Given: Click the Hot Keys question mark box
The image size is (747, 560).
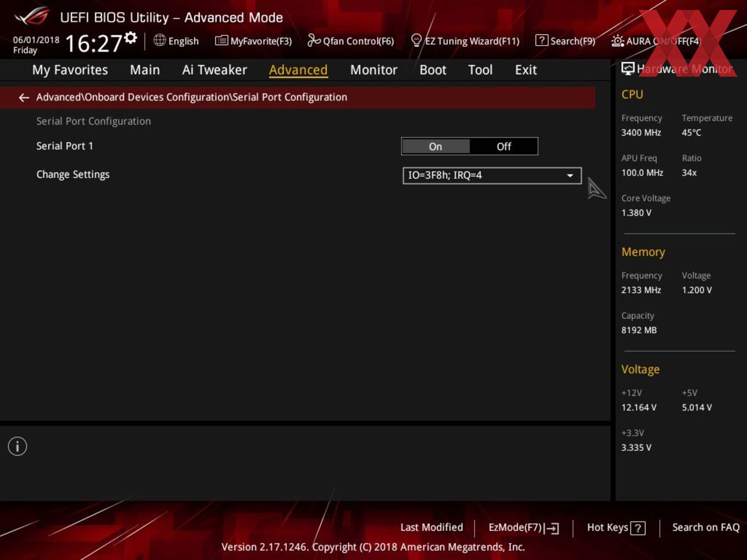Looking at the screenshot, I should [638, 528].
